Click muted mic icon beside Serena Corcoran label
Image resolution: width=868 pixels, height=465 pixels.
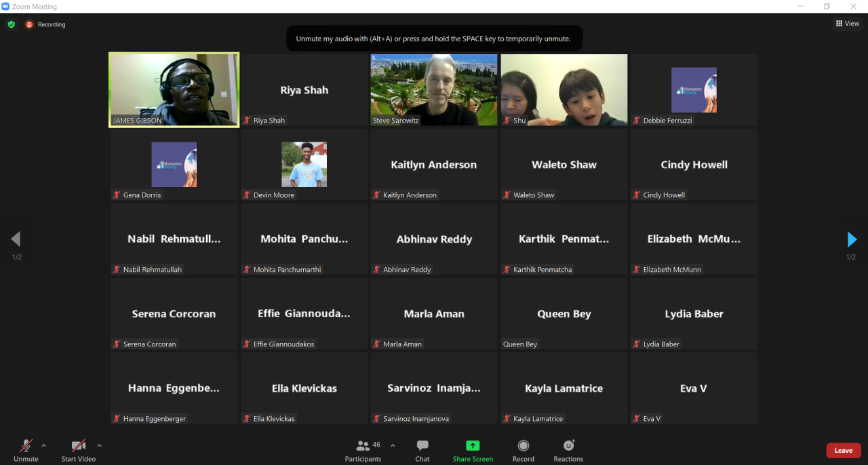coord(117,344)
